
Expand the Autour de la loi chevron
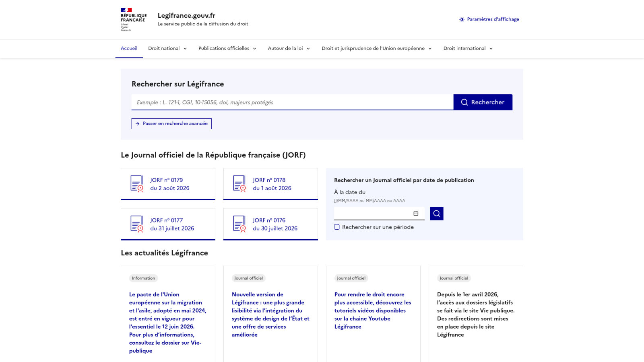(308, 49)
